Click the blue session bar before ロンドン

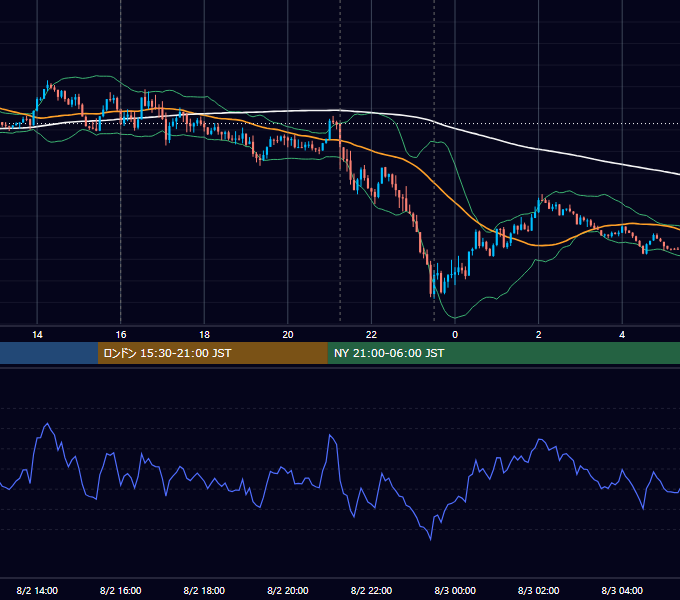click(x=49, y=353)
